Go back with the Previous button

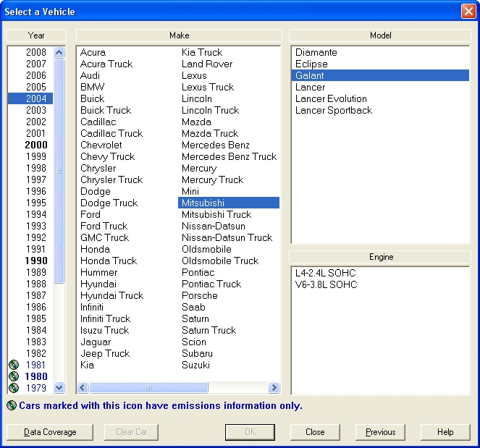click(x=381, y=432)
